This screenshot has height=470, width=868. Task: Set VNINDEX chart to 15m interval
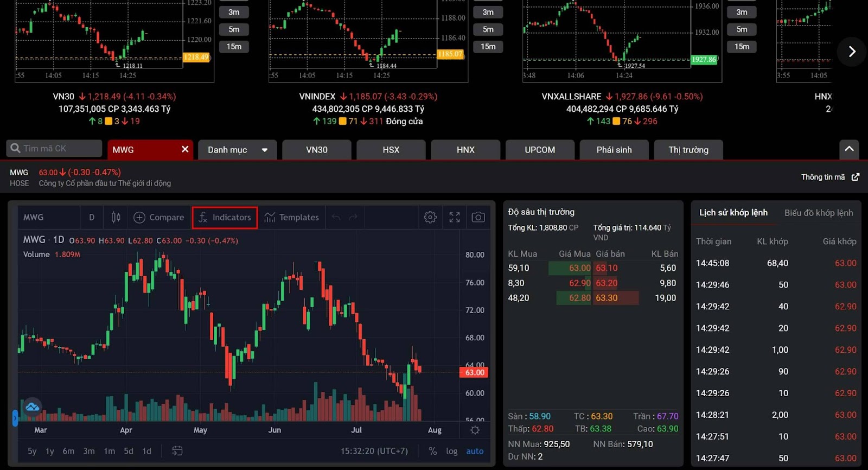point(488,47)
